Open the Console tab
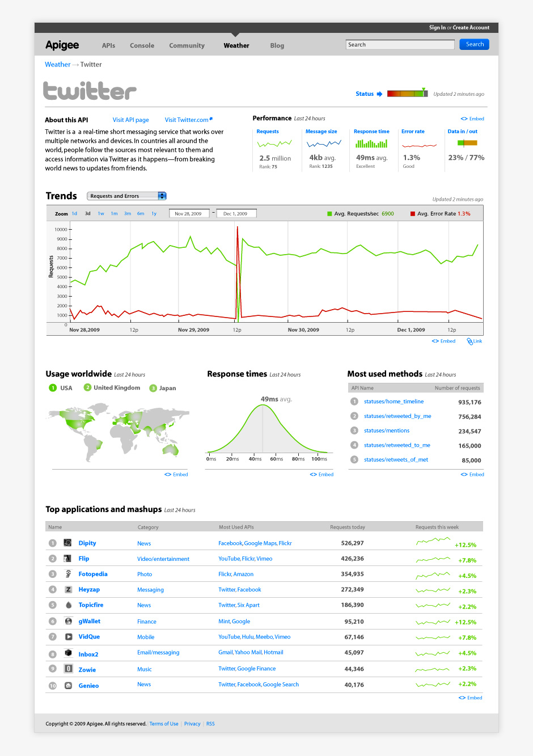Viewport: 533px width, 756px height. click(142, 45)
